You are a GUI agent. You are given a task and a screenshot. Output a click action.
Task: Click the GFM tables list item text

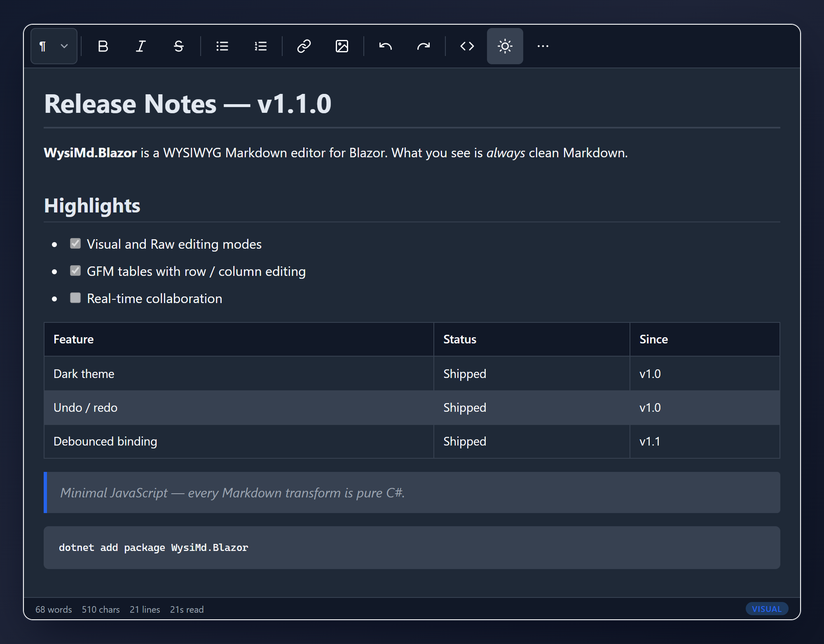pos(196,271)
